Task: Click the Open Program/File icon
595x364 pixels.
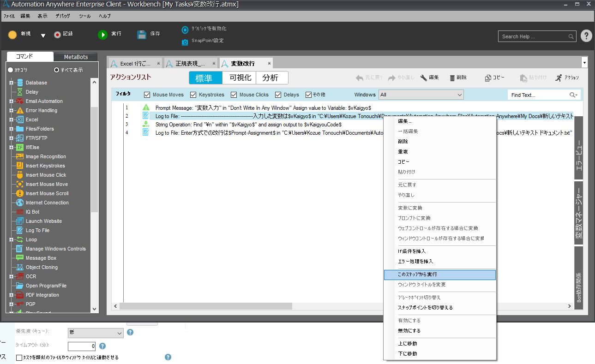Action: click(20, 286)
